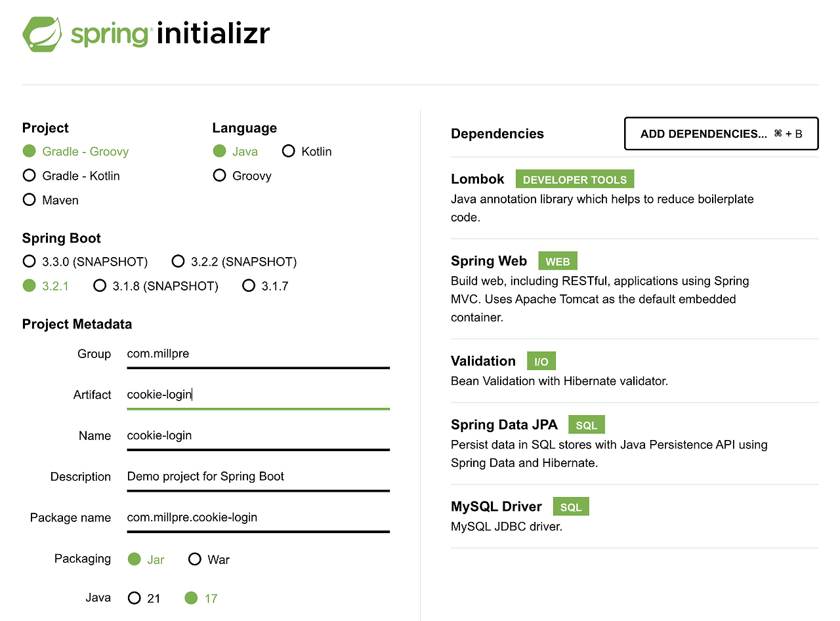Viewport: 840px width, 621px height.
Task: Click the I/O badge next to Validation
Action: click(541, 360)
